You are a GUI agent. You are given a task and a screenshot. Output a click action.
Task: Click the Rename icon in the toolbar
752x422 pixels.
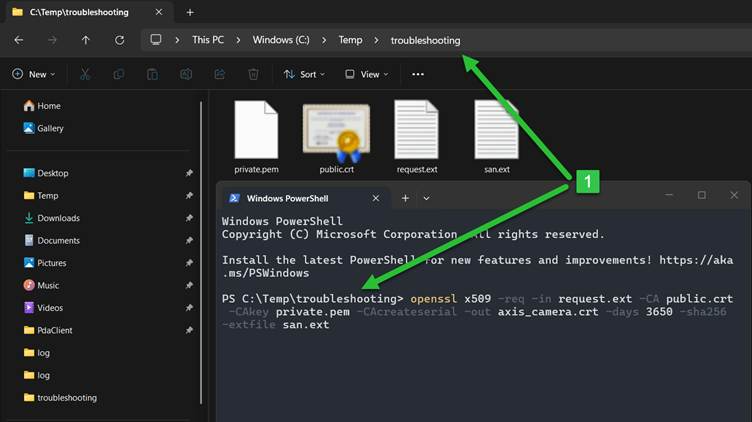[186, 74]
